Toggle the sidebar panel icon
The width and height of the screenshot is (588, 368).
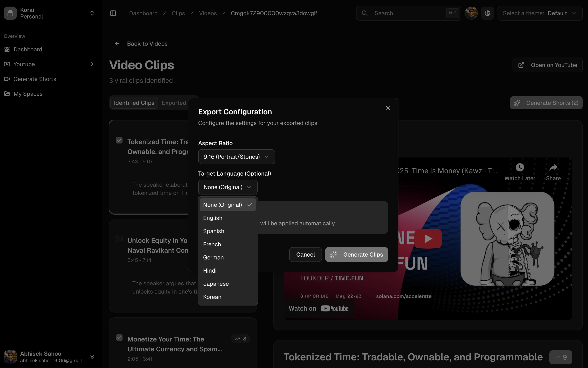(113, 13)
